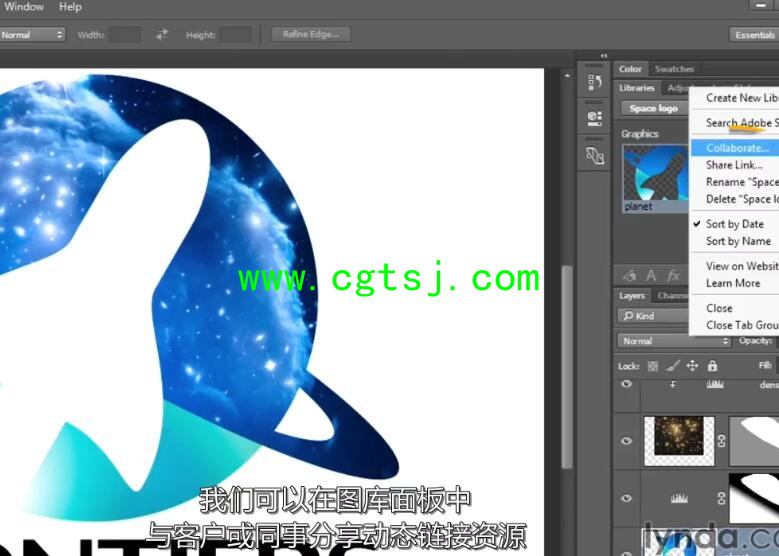
Task: Open the layer blend mode Normal dropdown
Action: click(674, 341)
